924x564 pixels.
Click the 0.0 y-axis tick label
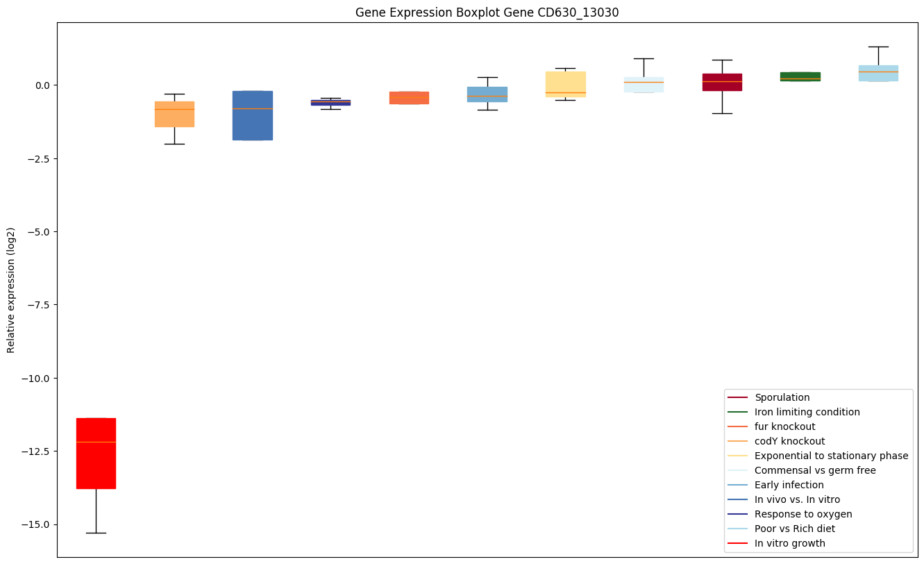tap(40, 85)
